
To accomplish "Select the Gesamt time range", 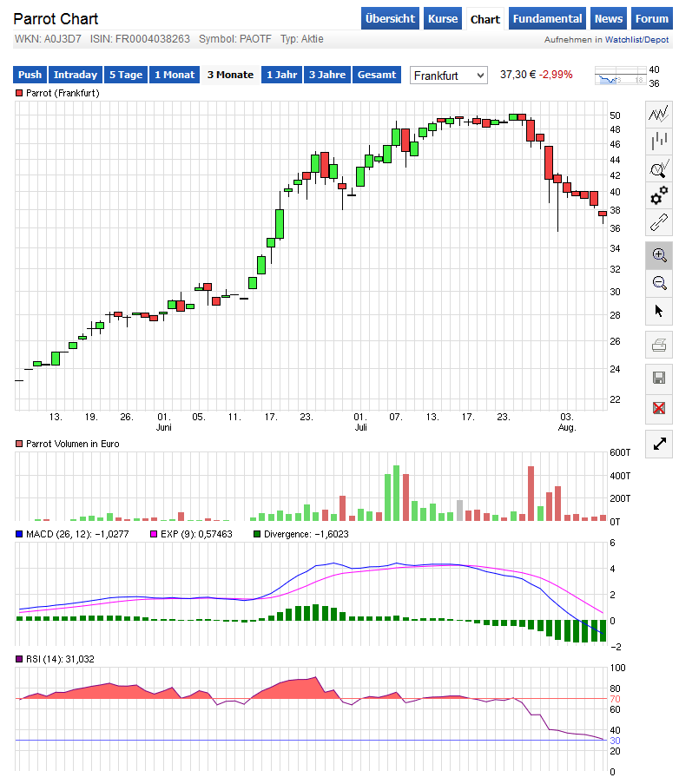I will coord(377,75).
